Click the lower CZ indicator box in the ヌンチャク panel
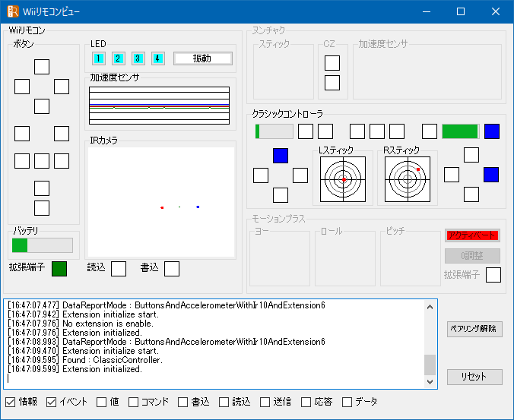514x420 pixels. click(x=332, y=83)
